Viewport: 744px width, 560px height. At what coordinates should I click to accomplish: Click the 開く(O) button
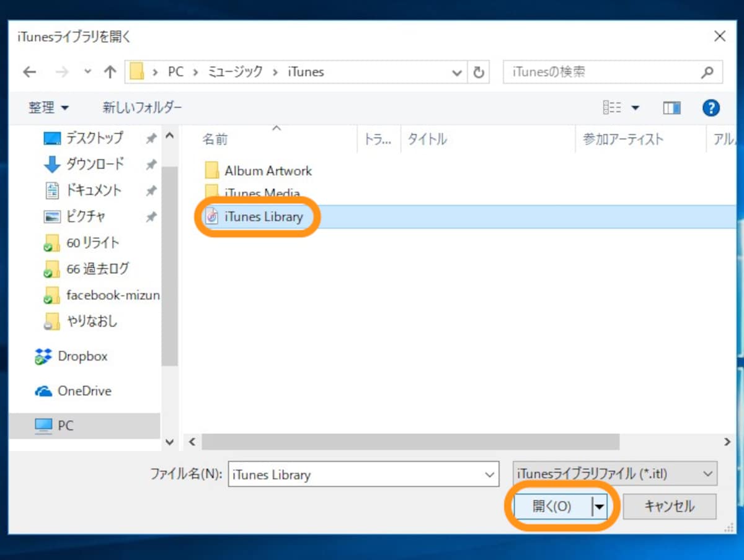click(552, 506)
